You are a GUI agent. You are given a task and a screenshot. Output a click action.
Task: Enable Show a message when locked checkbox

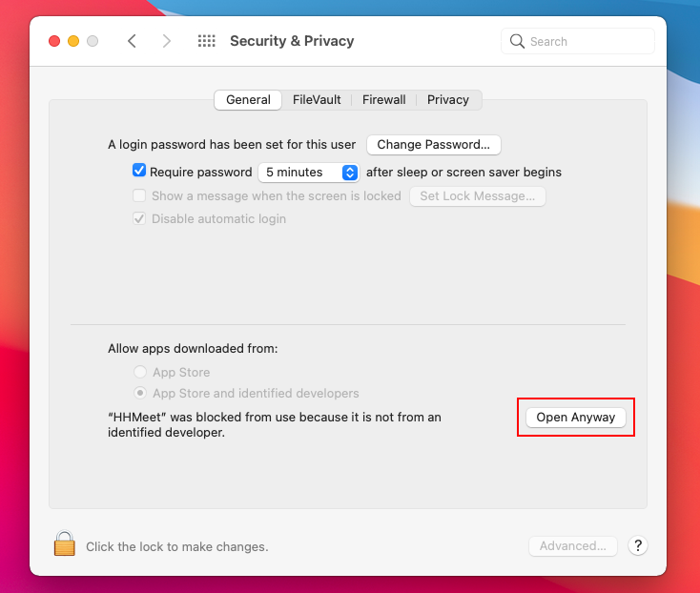click(x=139, y=195)
